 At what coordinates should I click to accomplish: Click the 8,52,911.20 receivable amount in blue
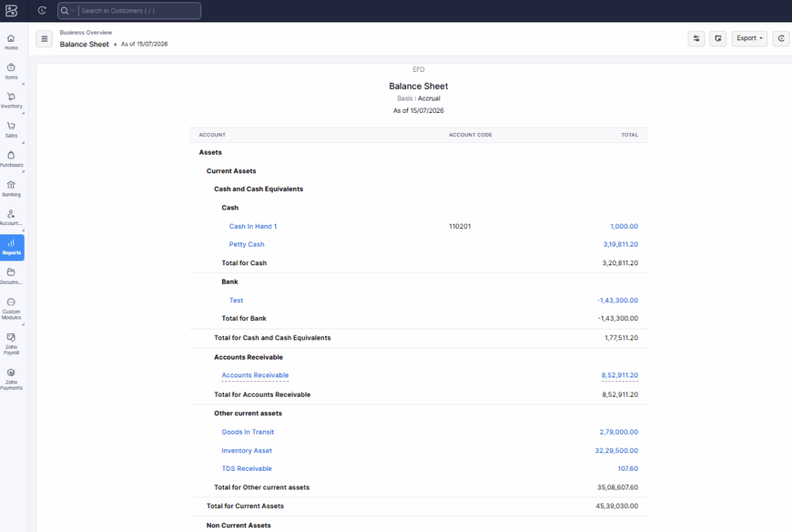pyautogui.click(x=620, y=375)
